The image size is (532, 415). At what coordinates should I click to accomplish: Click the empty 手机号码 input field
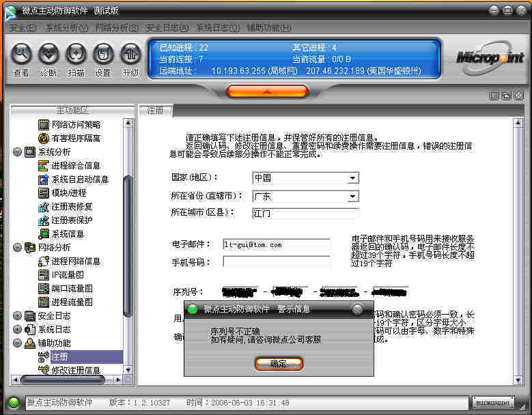click(x=276, y=261)
